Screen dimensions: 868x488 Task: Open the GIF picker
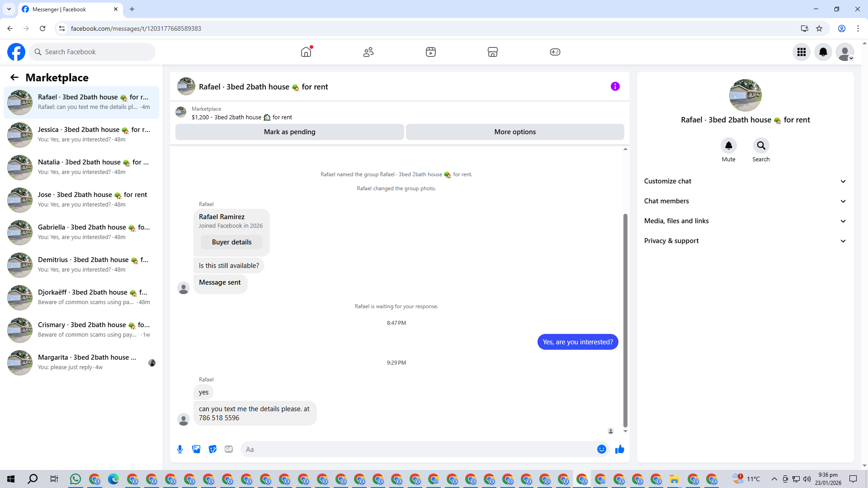pyautogui.click(x=229, y=449)
